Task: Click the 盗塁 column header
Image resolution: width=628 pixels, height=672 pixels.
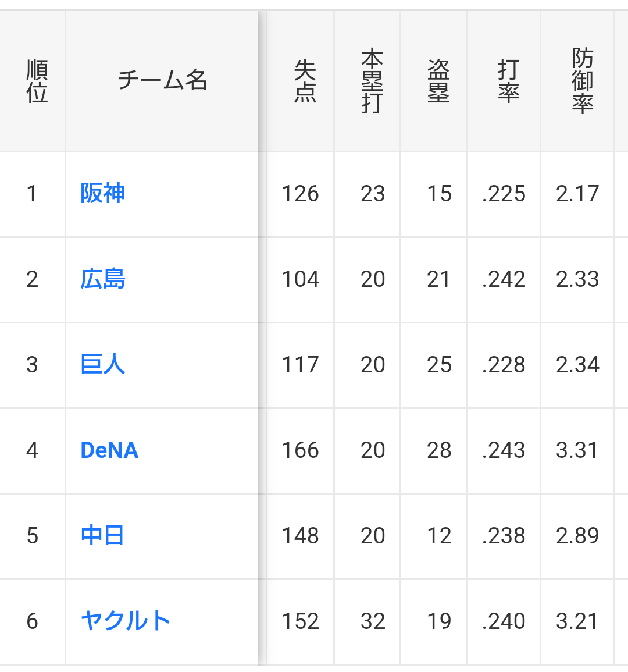Action: (438, 81)
